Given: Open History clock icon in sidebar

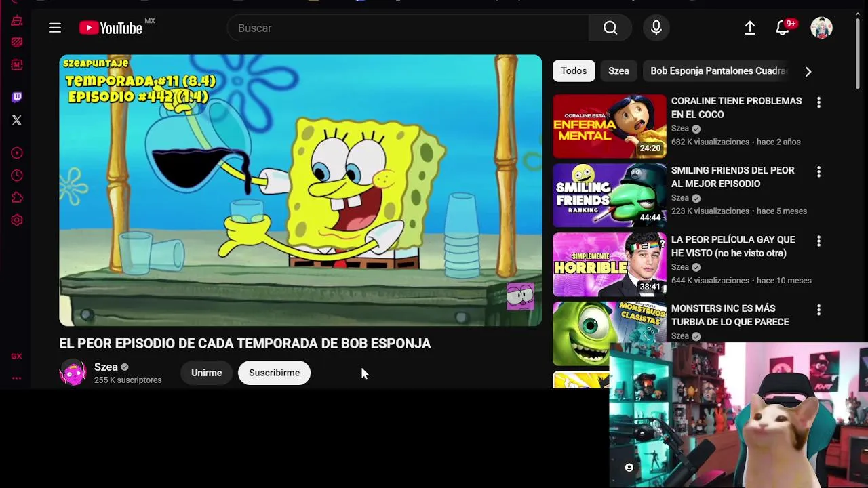Looking at the screenshot, I should (17, 176).
